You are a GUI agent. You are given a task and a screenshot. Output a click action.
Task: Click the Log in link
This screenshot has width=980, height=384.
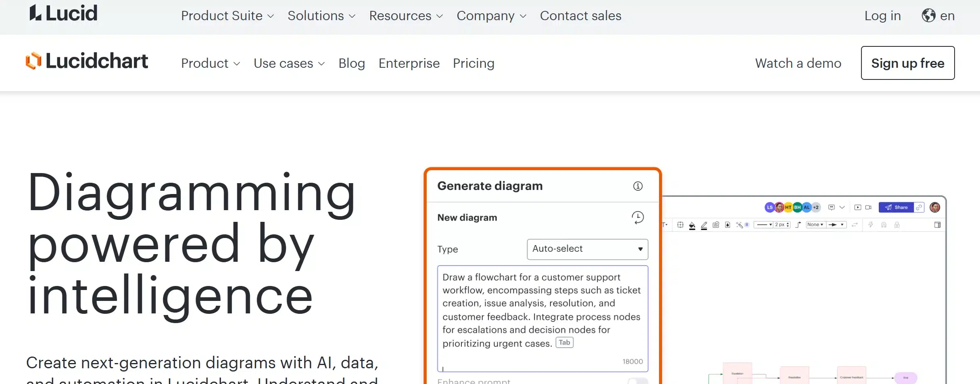pyautogui.click(x=882, y=16)
